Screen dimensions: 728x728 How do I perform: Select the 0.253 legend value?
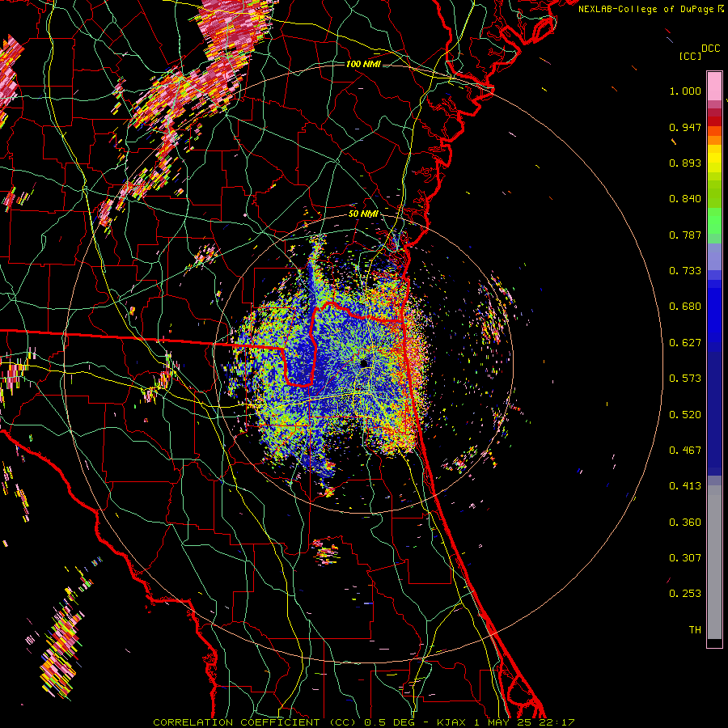pyautogui.click(x=685, y=594)
